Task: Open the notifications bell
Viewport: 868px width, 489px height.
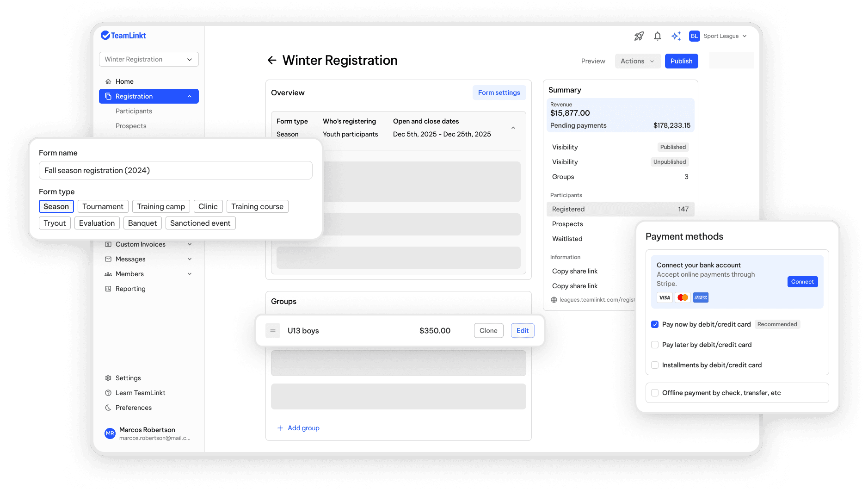Action: point(657,36)
